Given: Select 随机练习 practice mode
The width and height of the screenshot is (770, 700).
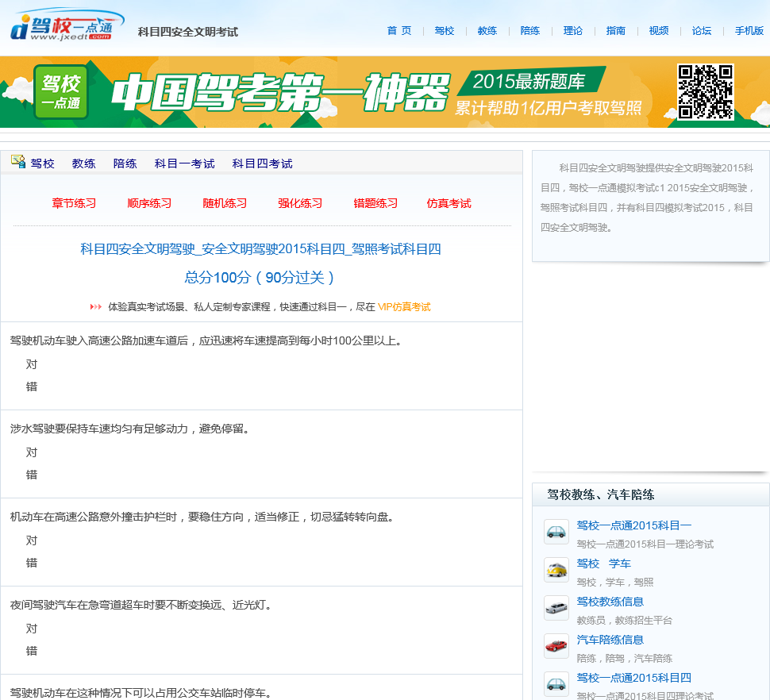Looking at the screenshot, I should coord(225,203).
